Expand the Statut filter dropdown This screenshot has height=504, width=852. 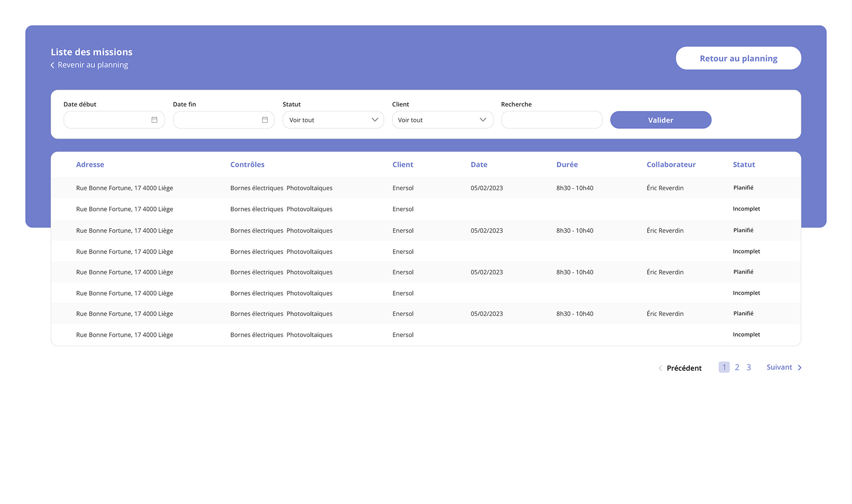pos(333,120)
